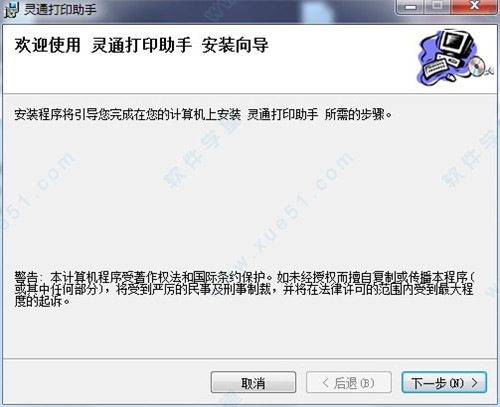
Task: Click the 度的起诉 last line of warning
Action: 42,301
